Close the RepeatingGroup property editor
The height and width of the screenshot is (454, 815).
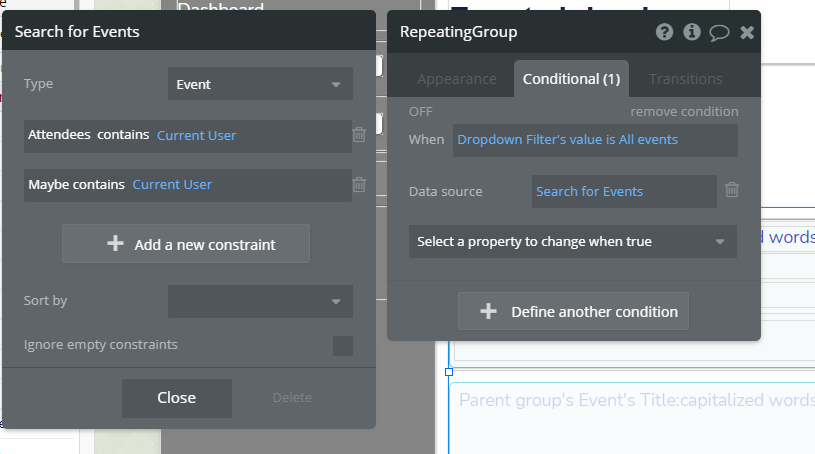click(x=746, y=32)
